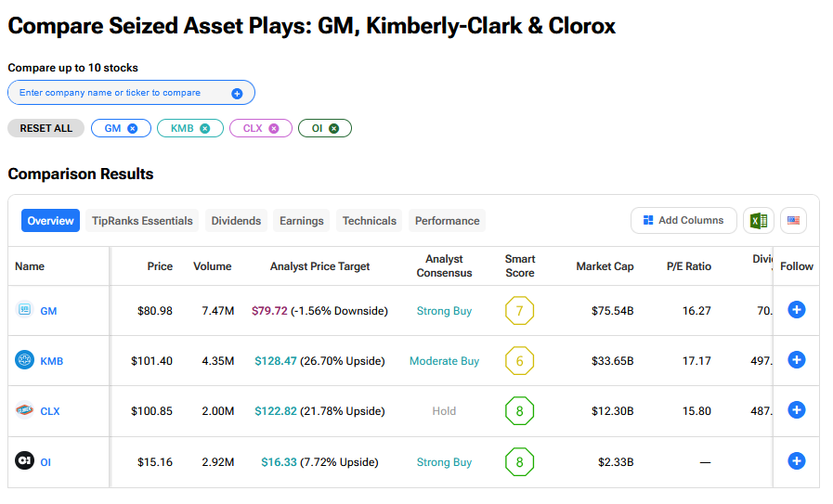
Task: Follow CLX using the plus icon
Action: pyautogui.click(x=796, y=410)
